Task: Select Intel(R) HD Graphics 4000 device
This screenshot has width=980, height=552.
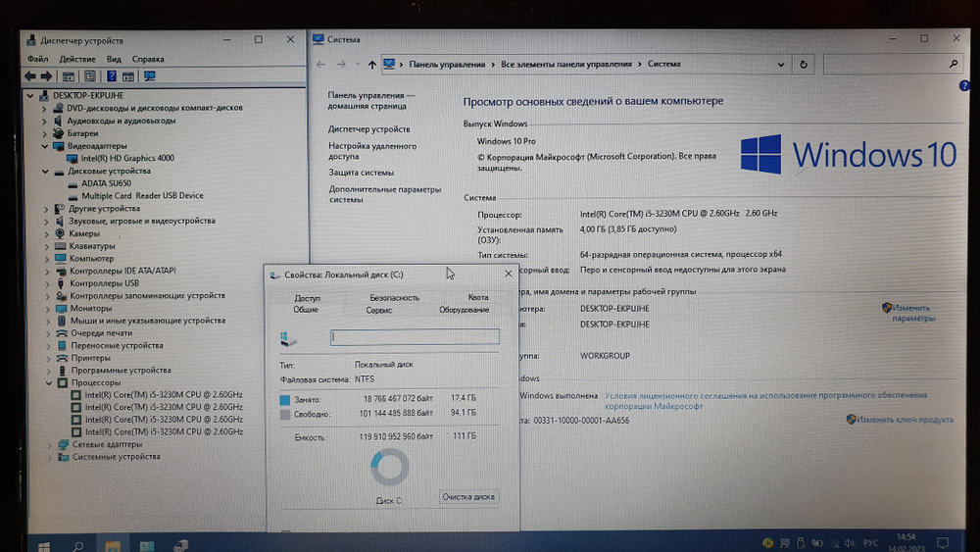Action: tap(127, 158)
